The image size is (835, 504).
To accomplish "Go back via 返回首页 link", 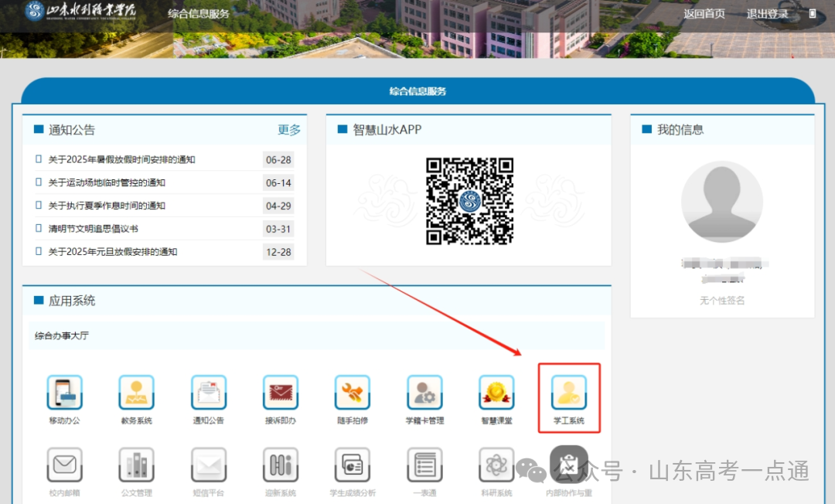I will tap(704, 14).
